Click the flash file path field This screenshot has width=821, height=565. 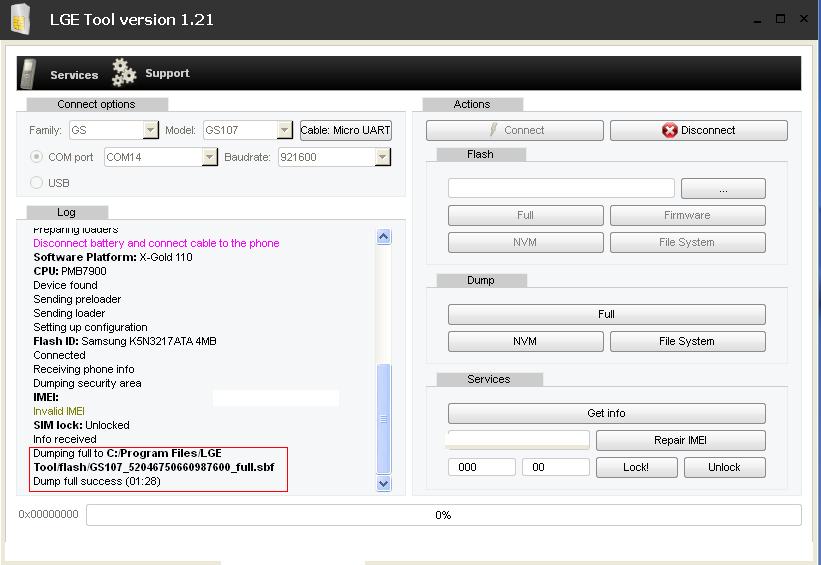click(x=561, y=188)
